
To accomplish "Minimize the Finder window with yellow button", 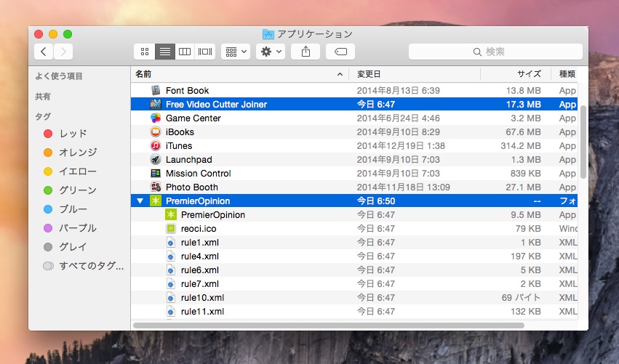I will (x=53, y=34).
